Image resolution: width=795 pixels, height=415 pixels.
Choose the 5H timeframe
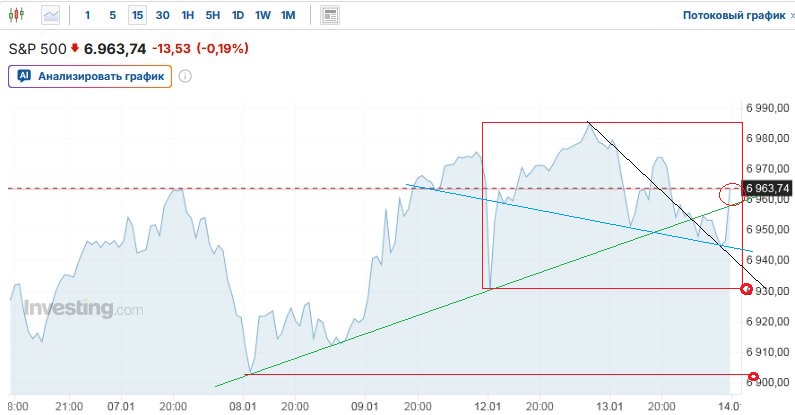tap(213, 16)
